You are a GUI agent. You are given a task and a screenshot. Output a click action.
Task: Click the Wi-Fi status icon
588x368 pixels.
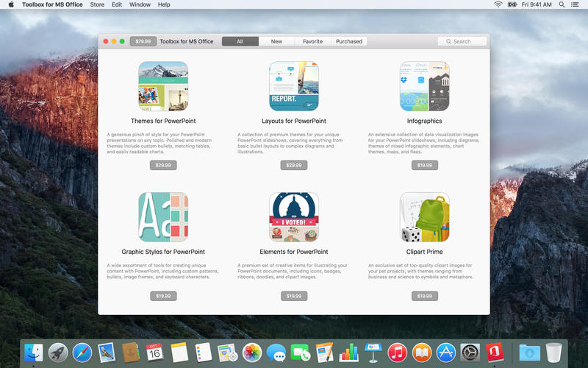tap(498, 4)
